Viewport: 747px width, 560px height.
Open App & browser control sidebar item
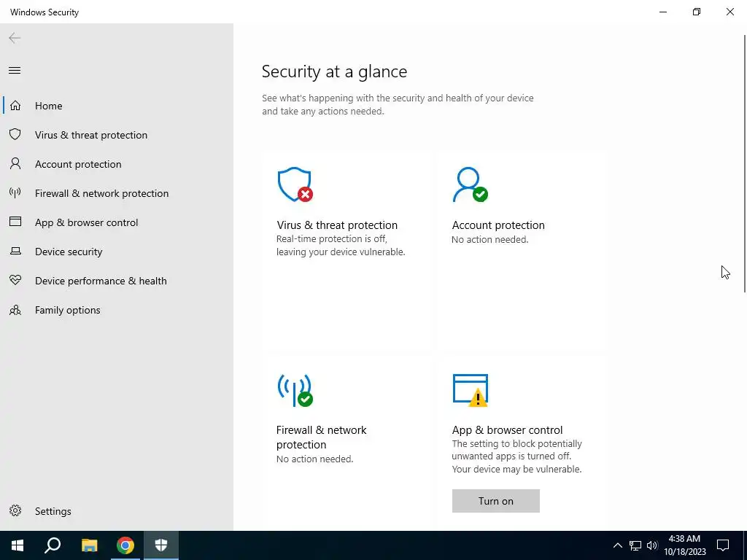pyautogui.click(x=117, y=222)
